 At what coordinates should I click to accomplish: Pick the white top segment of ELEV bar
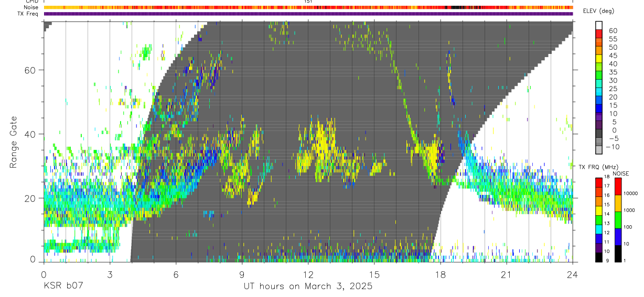[x=599, y=26]
